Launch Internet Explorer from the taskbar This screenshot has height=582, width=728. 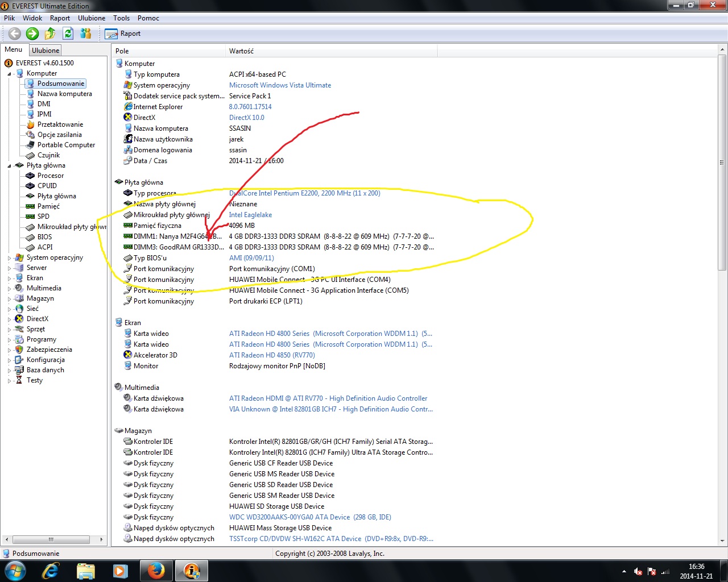click(51, 570)
